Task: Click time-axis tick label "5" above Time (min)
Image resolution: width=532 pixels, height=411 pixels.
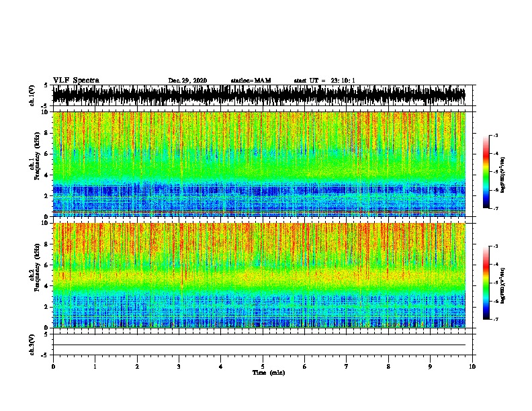Action: 263,367
